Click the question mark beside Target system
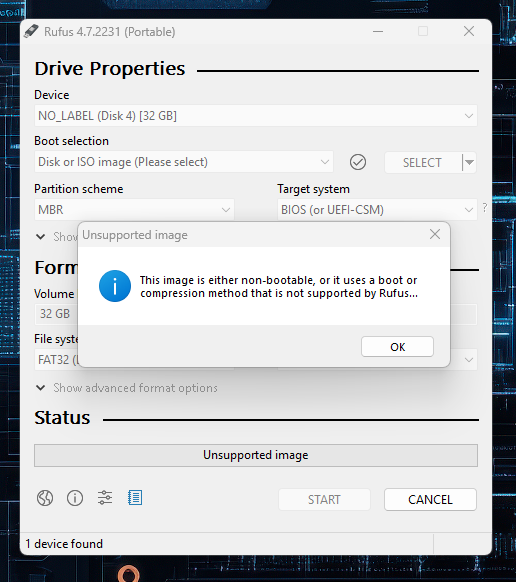Screen dimensions: 516x582 pyautogui.click(x=485, y=207)
